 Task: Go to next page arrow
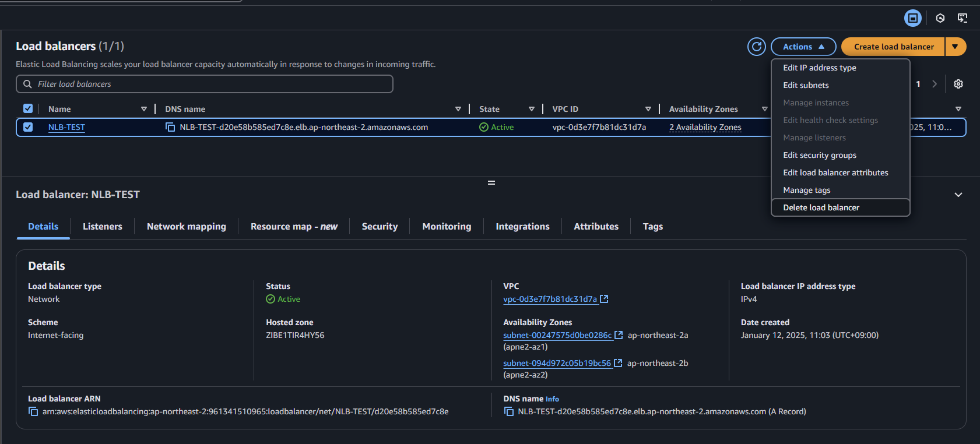935,84
